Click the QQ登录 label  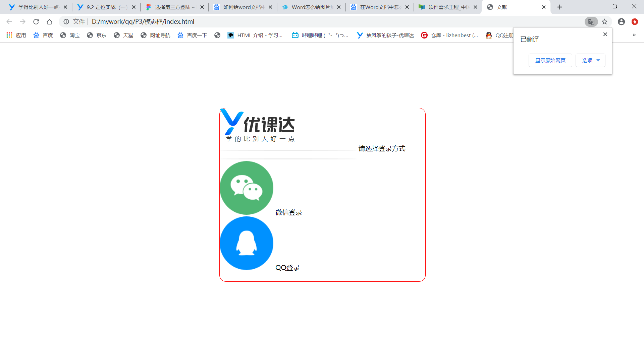(x=287, y=268)
